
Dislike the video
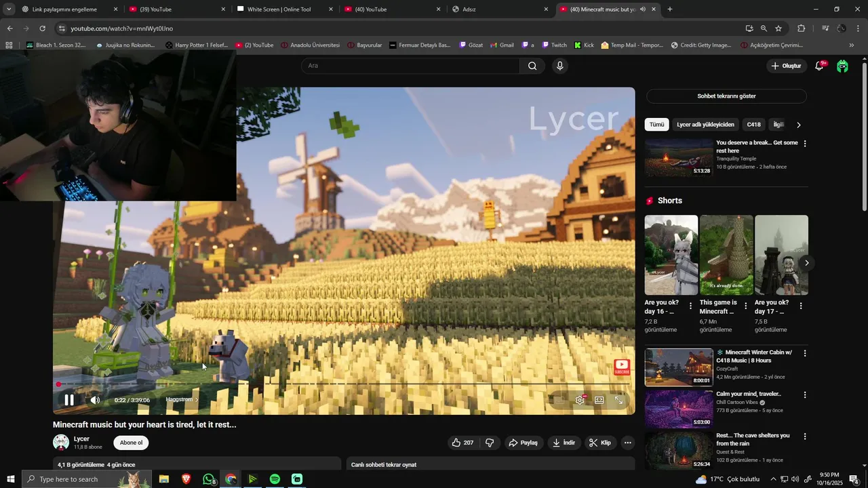click(490, 443)
